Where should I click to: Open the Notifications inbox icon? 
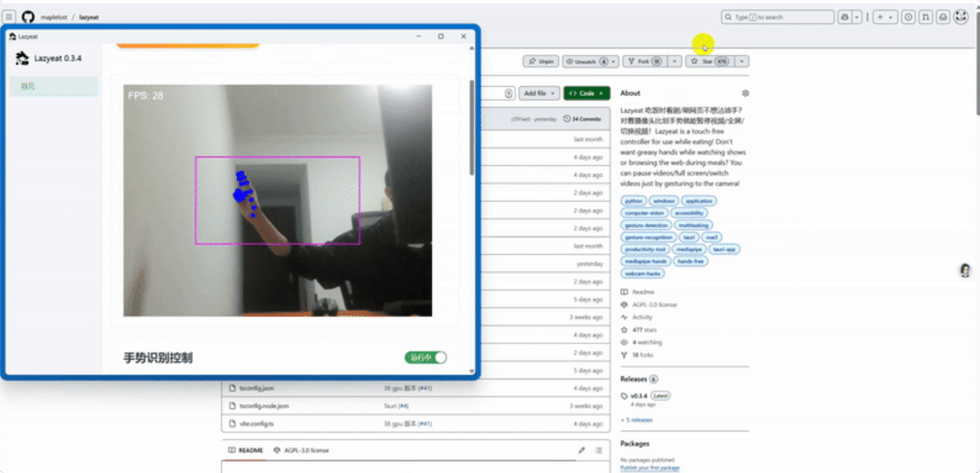pyautogui.click(x=943, y=16)
